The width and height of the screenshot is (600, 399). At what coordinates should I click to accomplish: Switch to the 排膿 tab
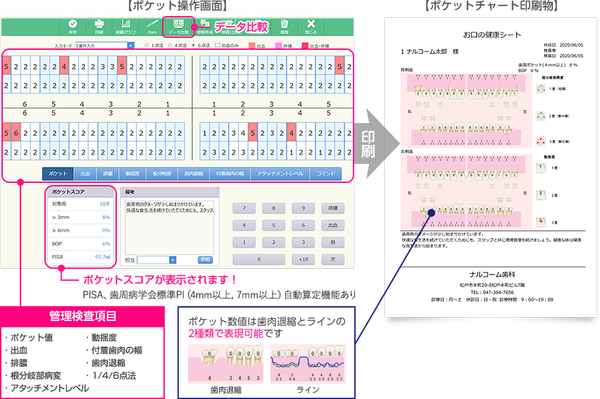pyautogui.click(x=108, y=174)
